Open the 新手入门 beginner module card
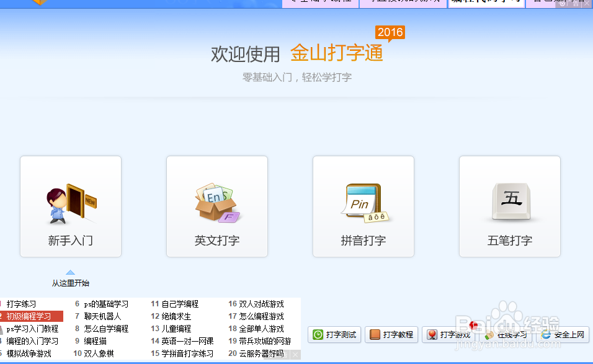This screenshot has height=364, width=593. click(x=71, y=206)
